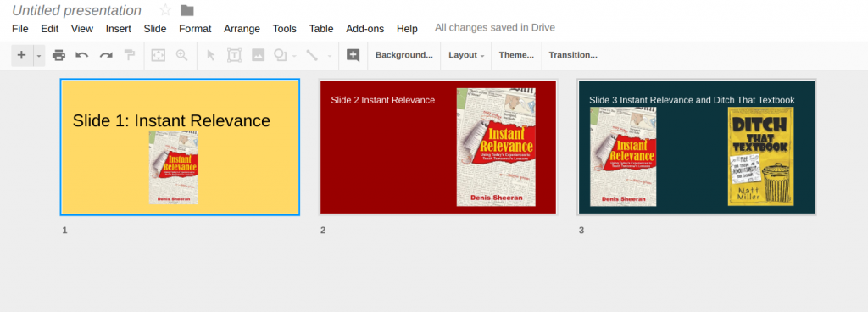Screen dimensions: 868x312
Task: Open the Tools menu
Action: [285, 29]
